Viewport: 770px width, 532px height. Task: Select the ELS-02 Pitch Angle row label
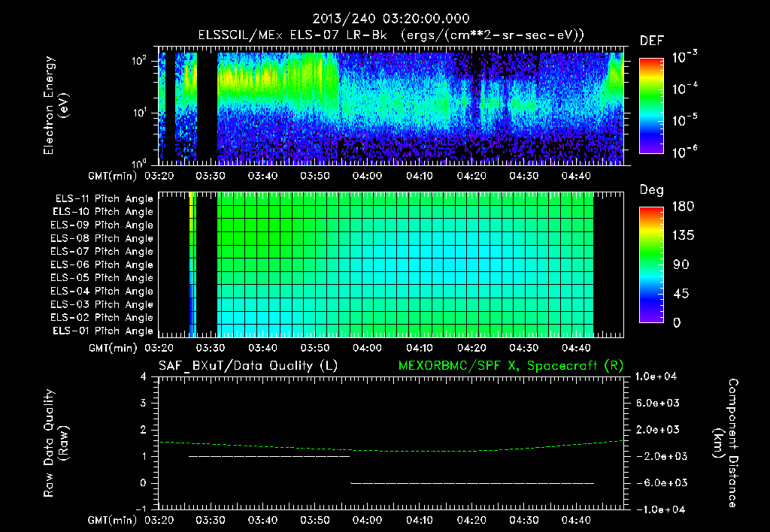(x=102, y=318)
